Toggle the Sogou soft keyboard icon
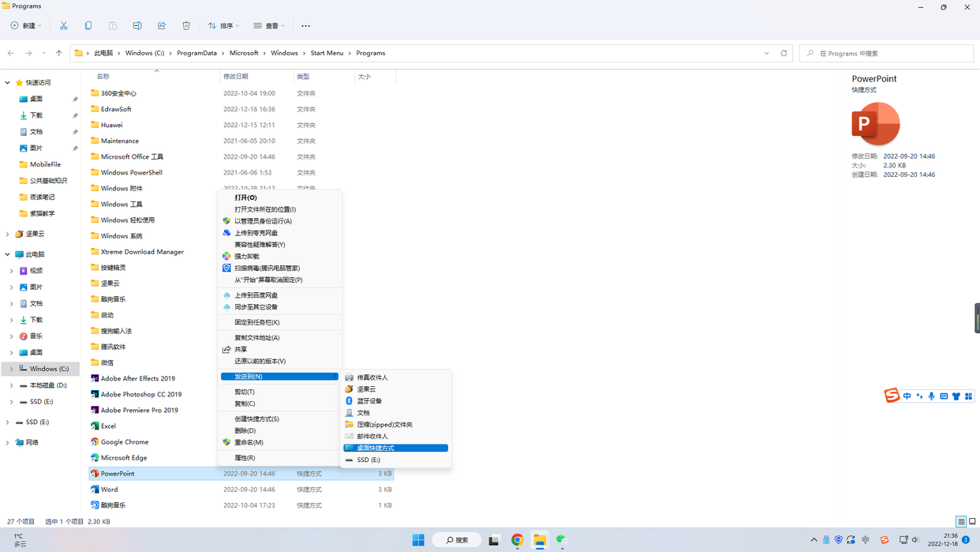 coord(944,396)
